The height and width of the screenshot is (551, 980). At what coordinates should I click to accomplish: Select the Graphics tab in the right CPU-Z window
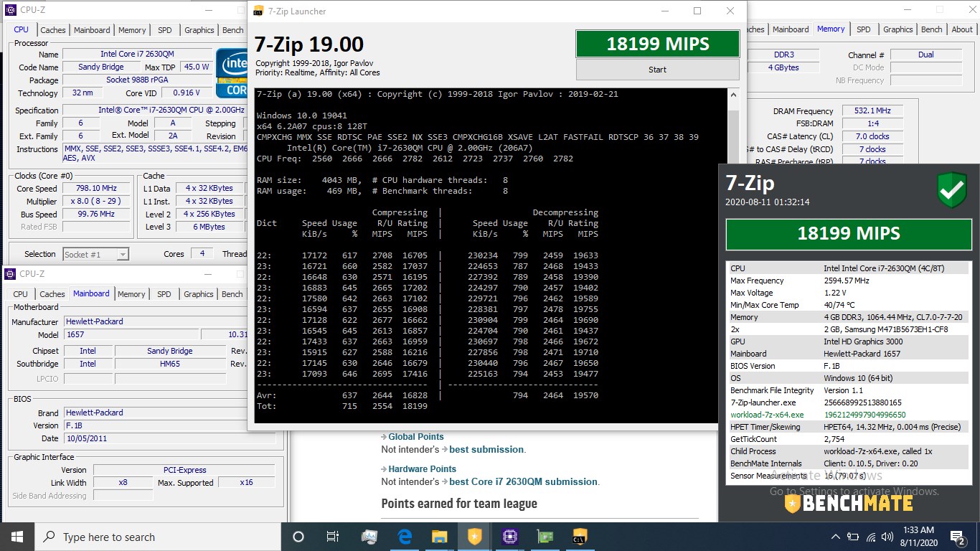pos(898,29)
